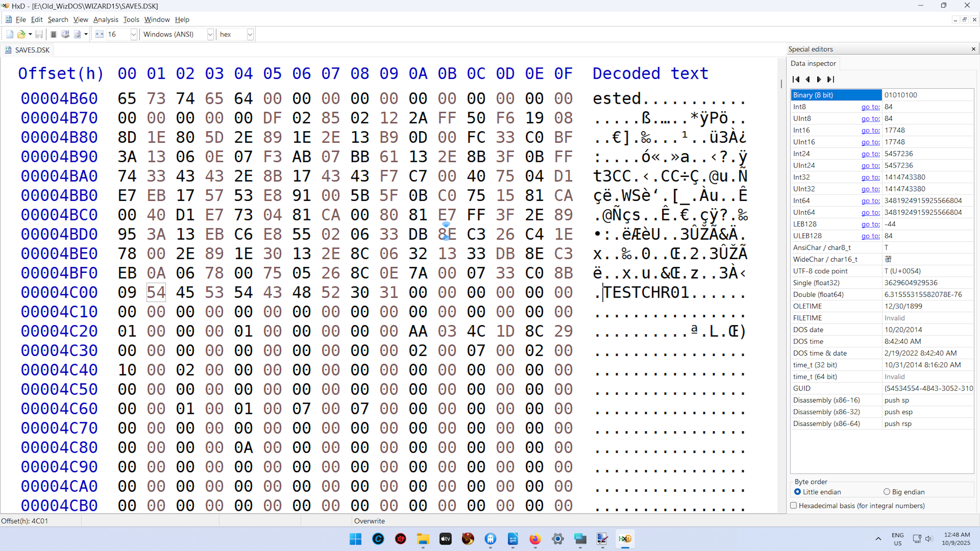Switch to the SAVE5.DSK tab
980x551 pixels.
pos(27,50)
